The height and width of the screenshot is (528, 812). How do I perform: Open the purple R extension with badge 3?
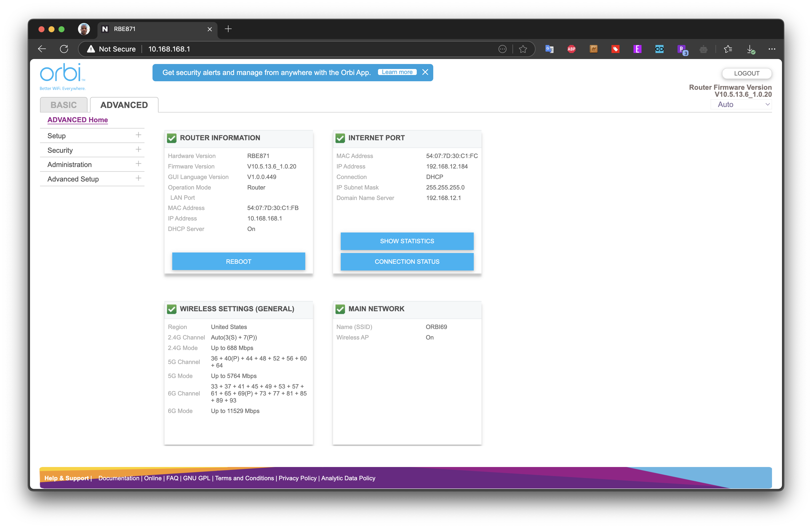682,50
